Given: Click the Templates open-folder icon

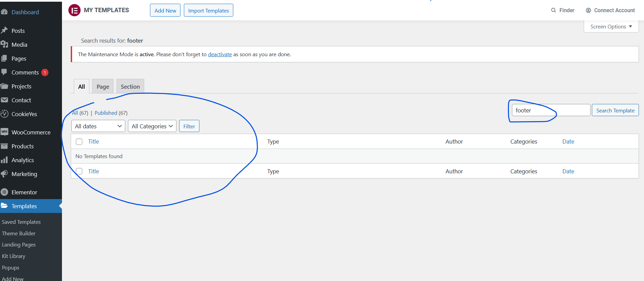Looking at the screenshot, I should tap(4, 206).
